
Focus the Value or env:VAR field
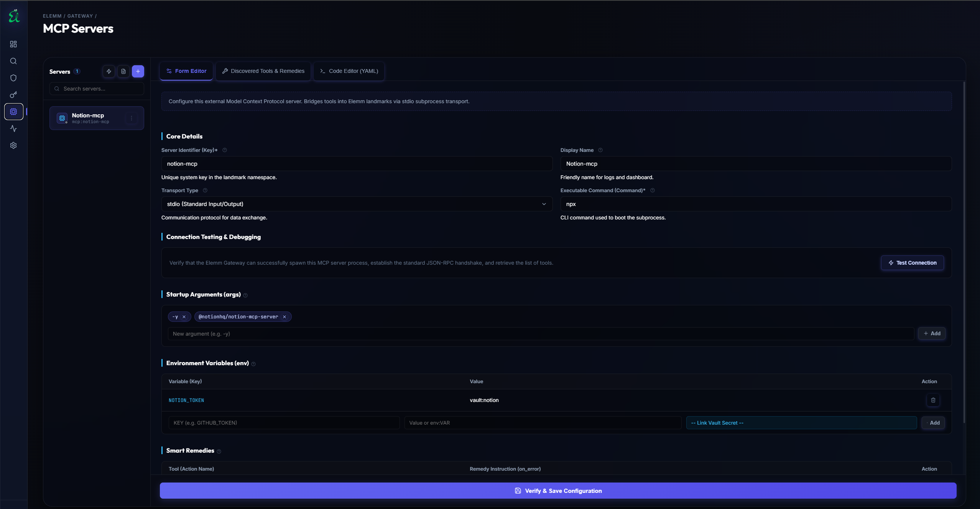coord(543,423)
